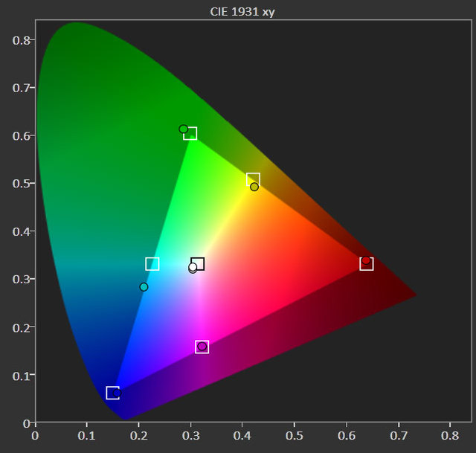Viewport: 476px width, 453px height.
Task: Select the cyan measured circle point
Action: coord(144,286)
